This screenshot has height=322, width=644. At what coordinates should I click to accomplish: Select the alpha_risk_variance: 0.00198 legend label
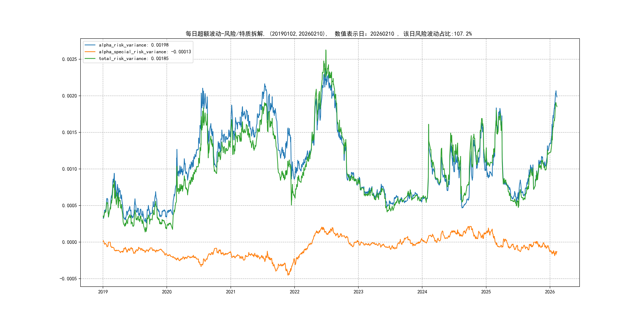pyautogui.click(x=134, y=45)
